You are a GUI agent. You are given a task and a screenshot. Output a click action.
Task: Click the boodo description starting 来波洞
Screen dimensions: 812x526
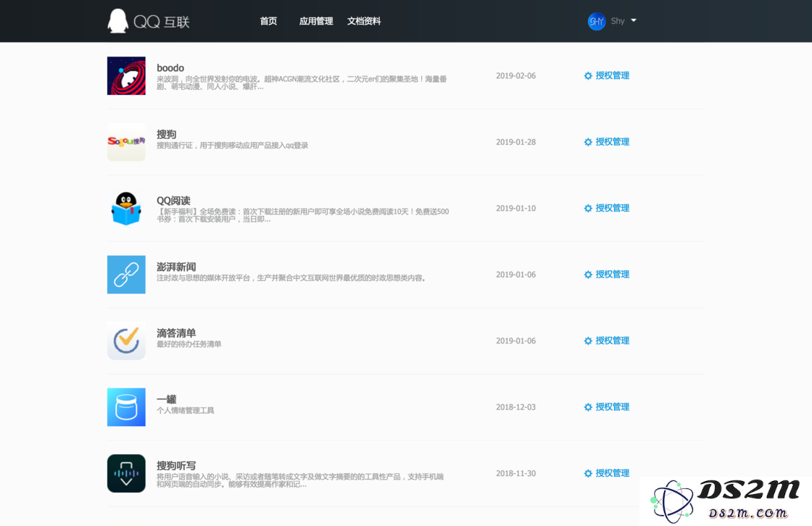(302, 83)
